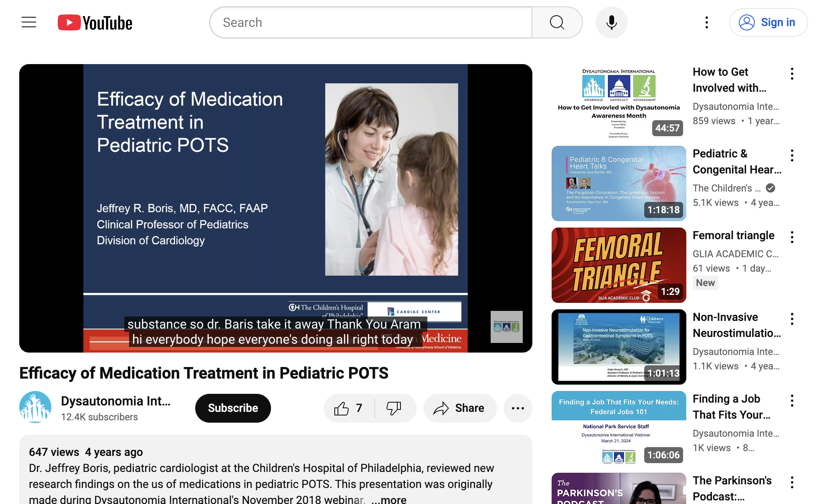Click the video title heading

[204, 373]
